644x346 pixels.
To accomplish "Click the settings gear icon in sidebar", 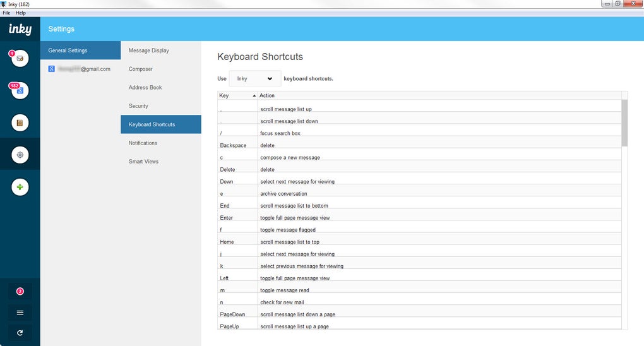I will [20, 155].
